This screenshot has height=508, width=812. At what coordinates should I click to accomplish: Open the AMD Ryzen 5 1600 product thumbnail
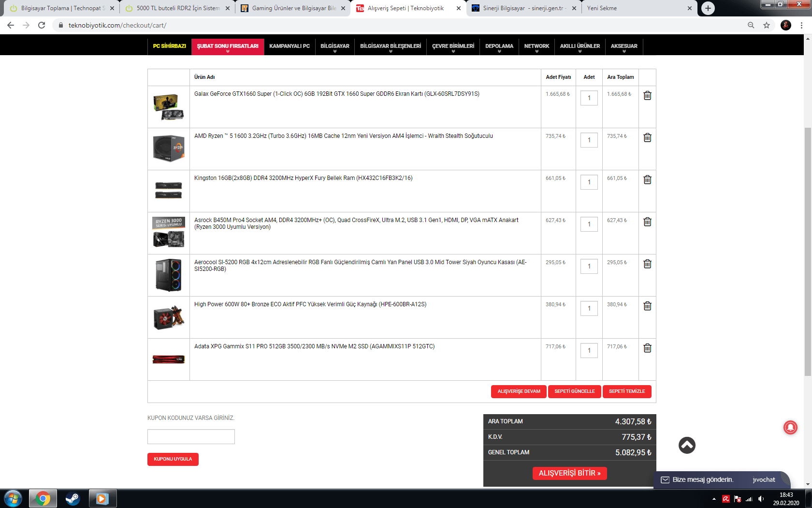click(169, 149)
